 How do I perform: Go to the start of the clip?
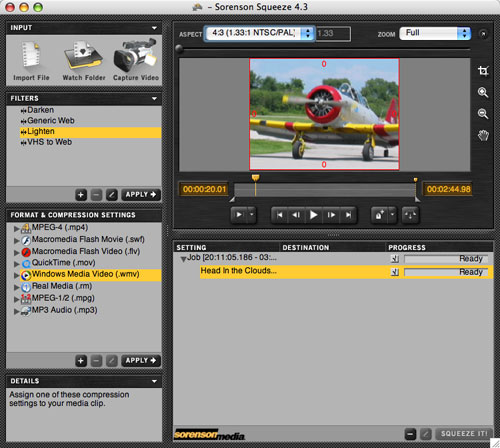point(279,215)
